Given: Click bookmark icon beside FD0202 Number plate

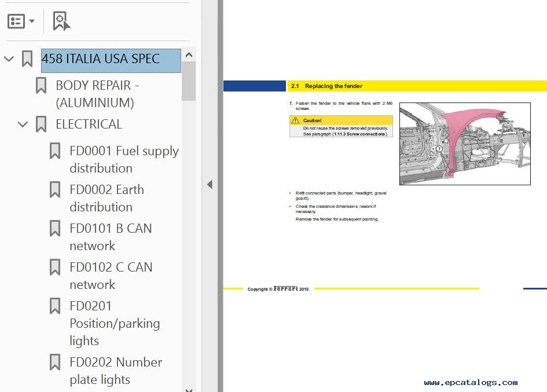Looking at the screenshot, I should click(x=55, y=362).
